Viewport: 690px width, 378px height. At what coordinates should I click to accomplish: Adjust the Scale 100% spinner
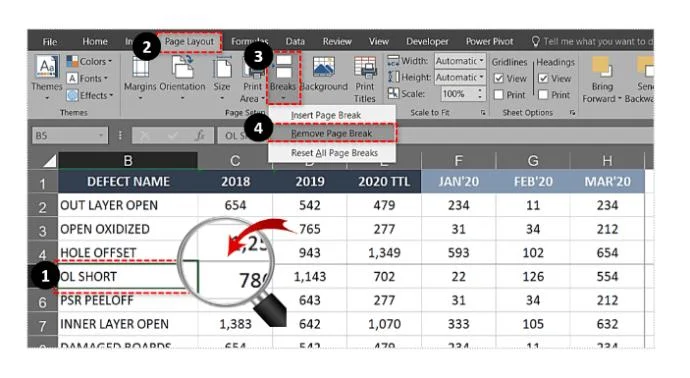point(480,94)
